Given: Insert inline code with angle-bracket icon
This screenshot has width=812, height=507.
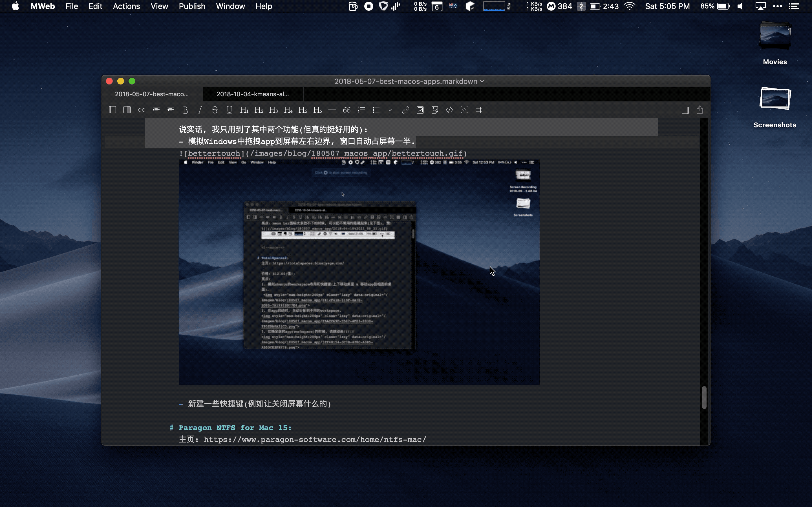Looking at the screenshot, I should point(449,110).
